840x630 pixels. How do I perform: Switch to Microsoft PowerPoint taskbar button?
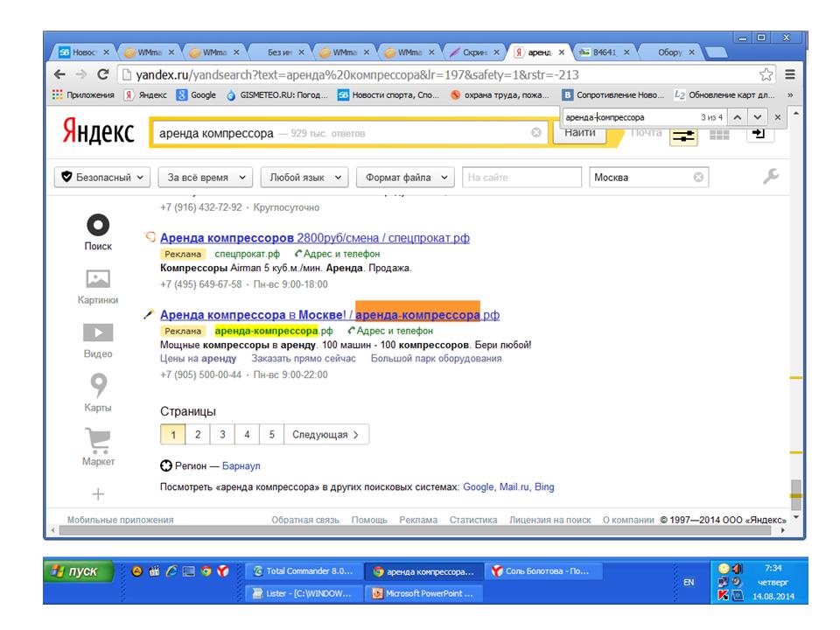[x=423, y=593]
